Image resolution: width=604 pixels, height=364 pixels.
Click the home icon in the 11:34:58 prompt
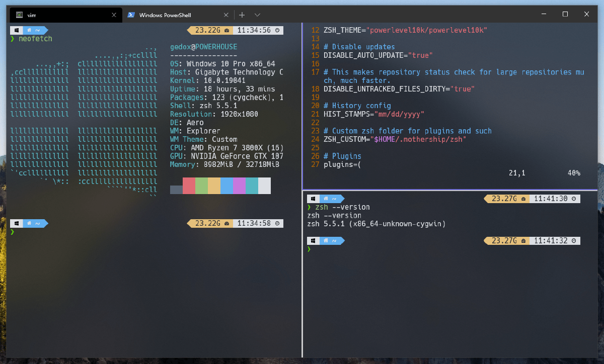(30, 223)
